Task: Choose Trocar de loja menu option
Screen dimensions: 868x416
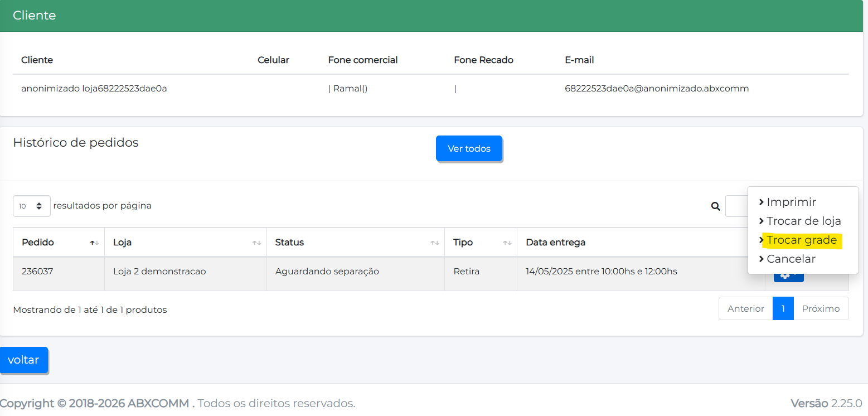Action: click(x=803, y=221)
